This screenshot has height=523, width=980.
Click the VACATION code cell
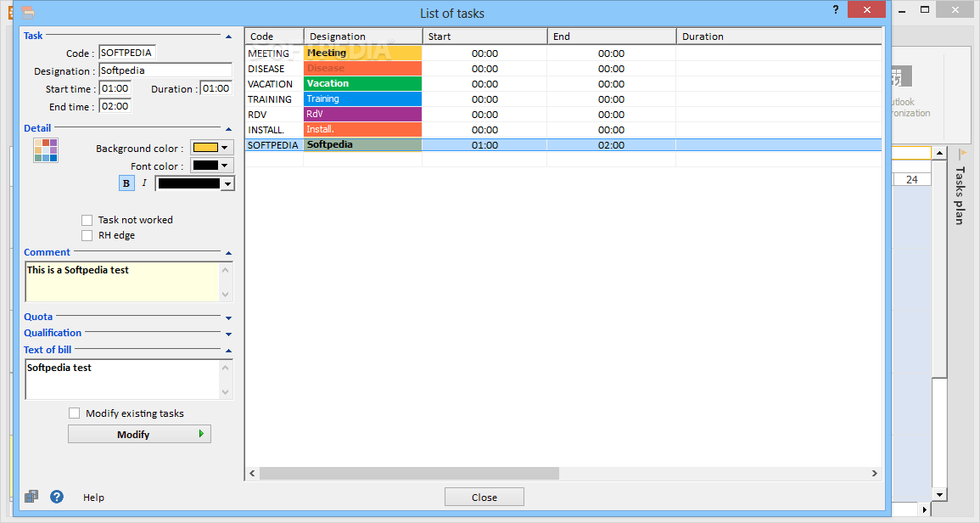(x=274, y=84)
